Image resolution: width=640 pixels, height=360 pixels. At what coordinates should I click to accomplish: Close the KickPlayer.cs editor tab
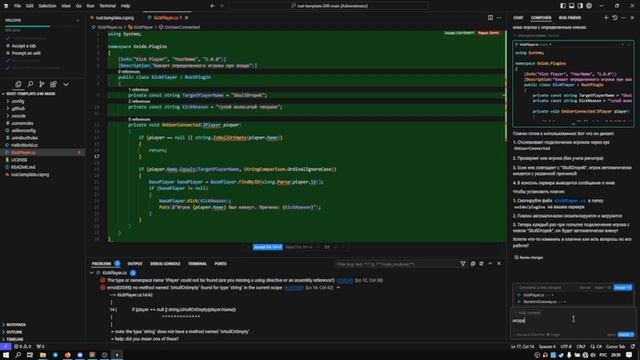point(187,18)
